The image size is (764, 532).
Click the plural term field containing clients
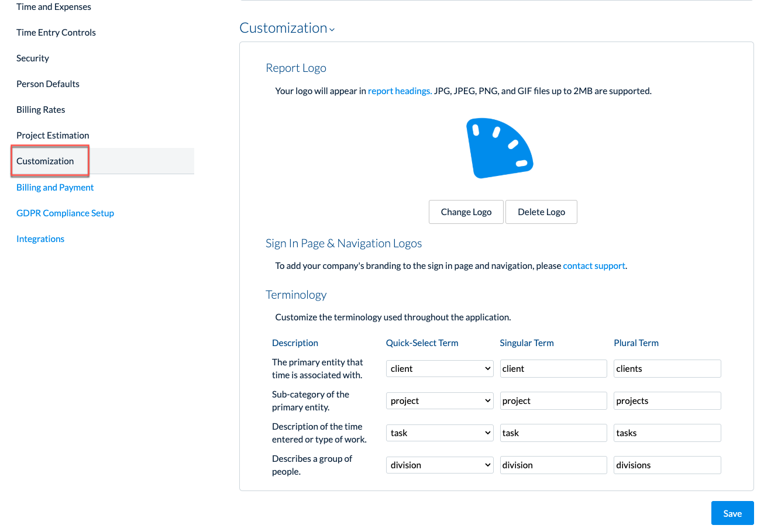[667, 368]
